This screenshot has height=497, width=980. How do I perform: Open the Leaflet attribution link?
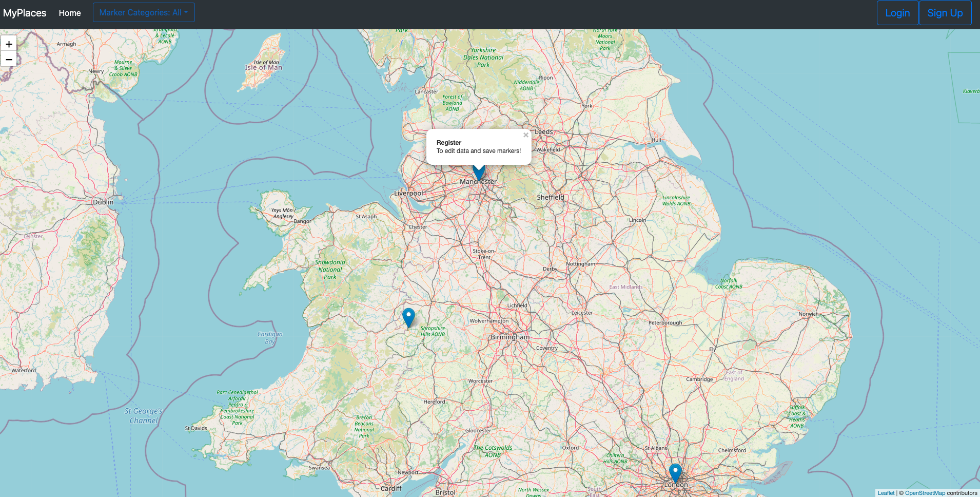pos(886,493)
